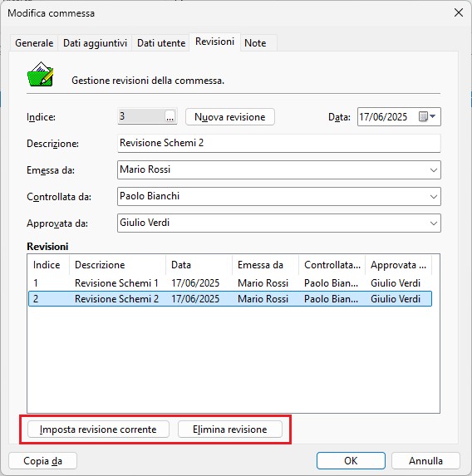Switch to the Dati utente tab
Image resolution: width=472 pixels, height=476 pixels.
(161, 43)
